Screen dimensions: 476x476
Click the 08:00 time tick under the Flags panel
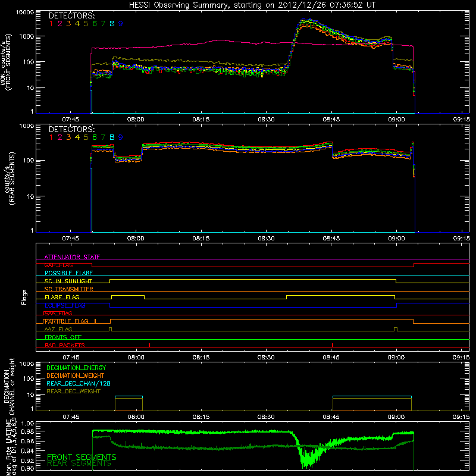pos(136,358)
